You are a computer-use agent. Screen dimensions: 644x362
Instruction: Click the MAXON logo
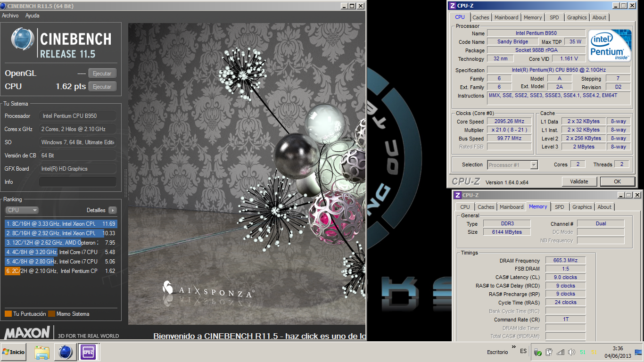coord(27,333)
